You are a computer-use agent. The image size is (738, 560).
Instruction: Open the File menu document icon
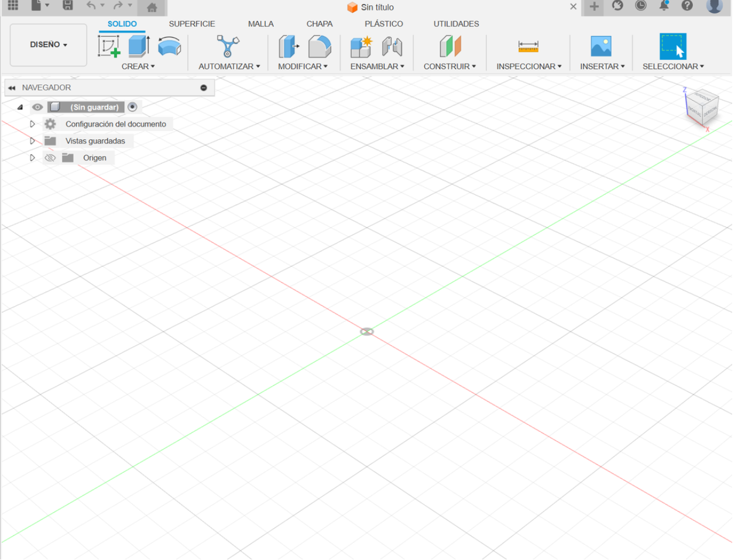(36, 5)
